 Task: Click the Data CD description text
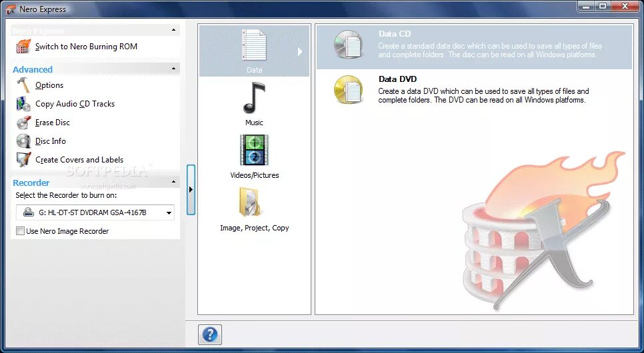(x=490, y=50)
